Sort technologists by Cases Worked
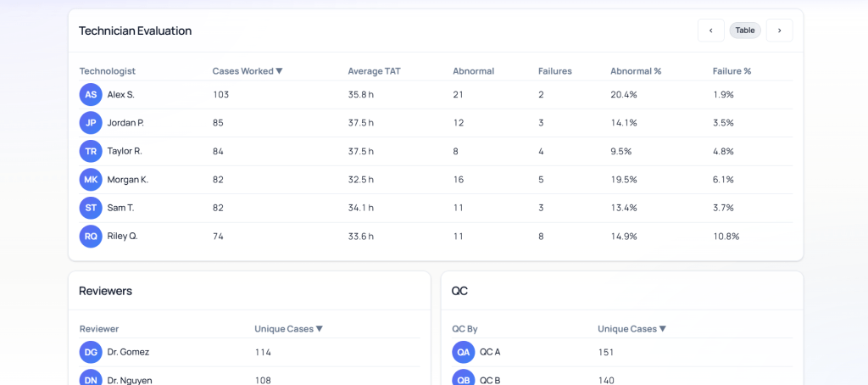The height and width of the screenshot is (385, 868). click(247, 71)
